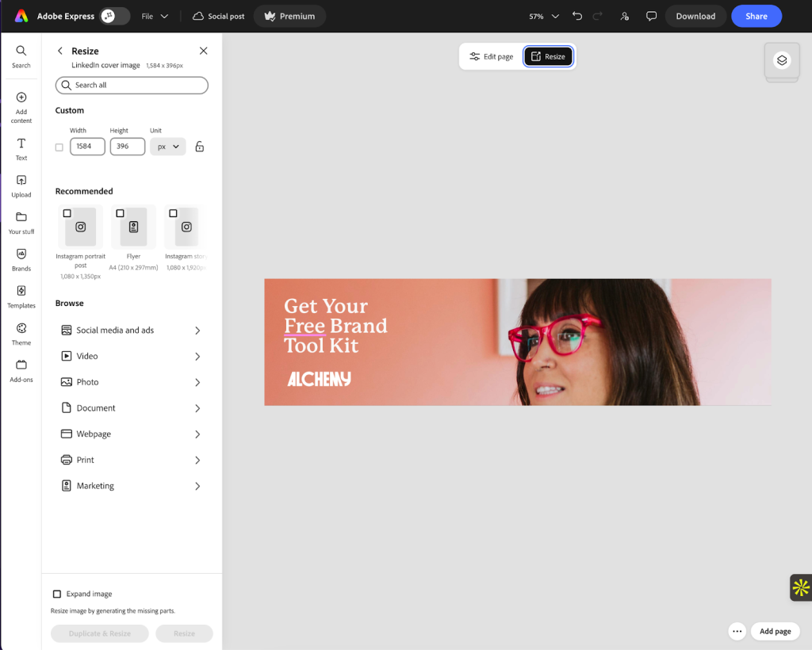Redo the last action

[598, 16]
